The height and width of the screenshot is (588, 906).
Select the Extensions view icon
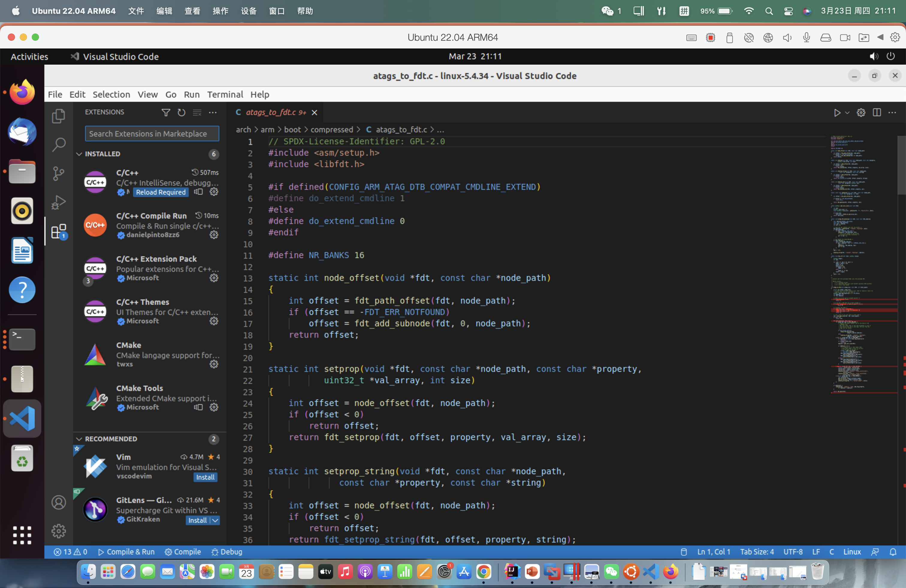(x=58, y=231)
